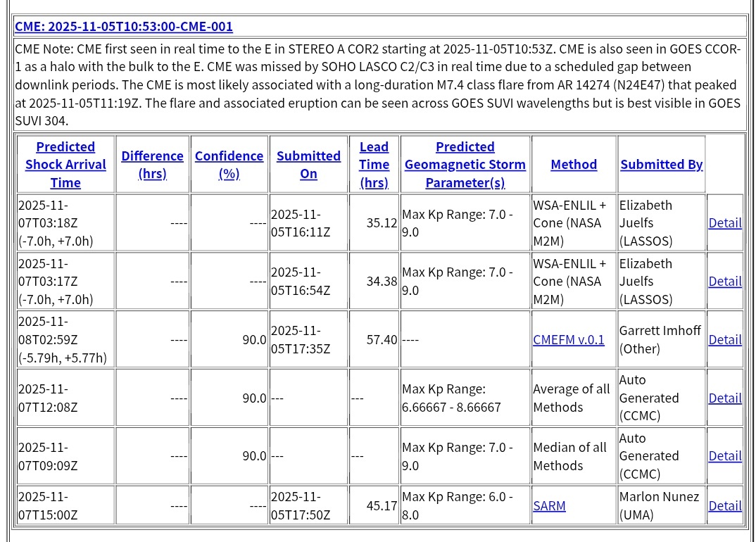
Task: Open the CME: 2025-11-05T10:53:00-CME-001 link
Action: point(123,26)
